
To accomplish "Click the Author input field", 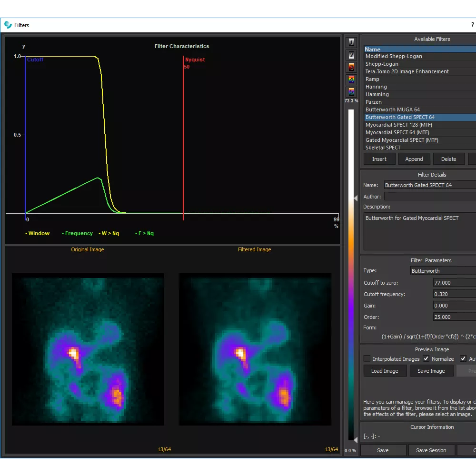I will pyautogui.click(x=430, y=197).
